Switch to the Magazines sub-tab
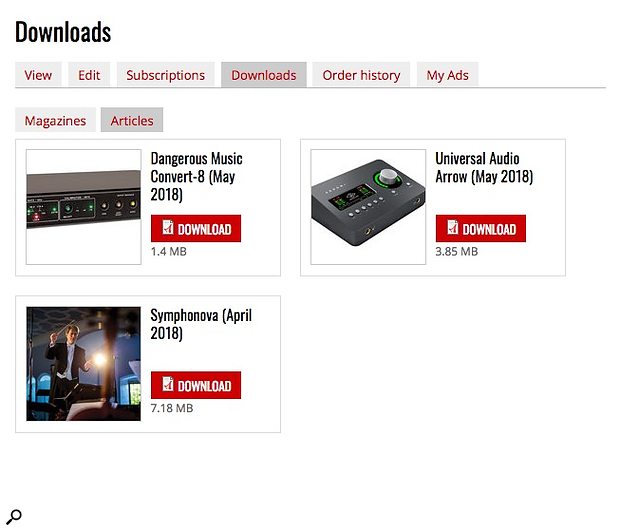Screen dimensions: 620x531 (x=55, y=120)
